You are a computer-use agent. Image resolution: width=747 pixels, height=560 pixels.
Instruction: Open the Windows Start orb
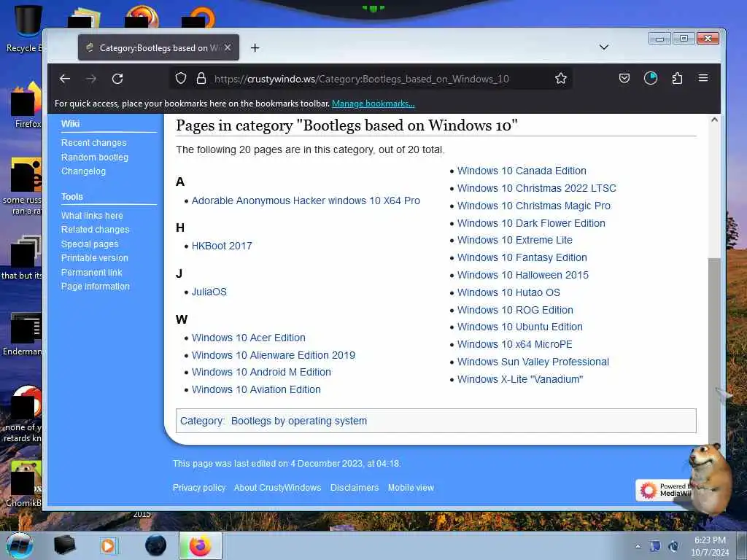[19, 545]
